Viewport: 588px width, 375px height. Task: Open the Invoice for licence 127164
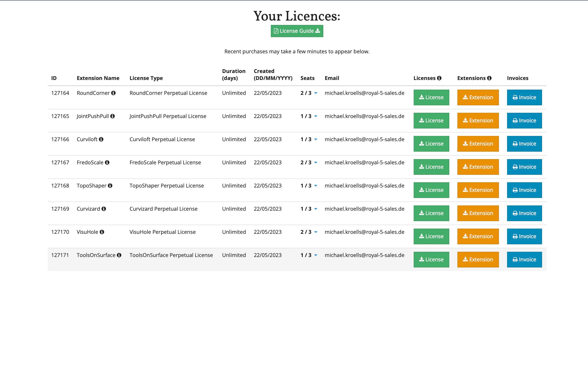tap(524, 97)
